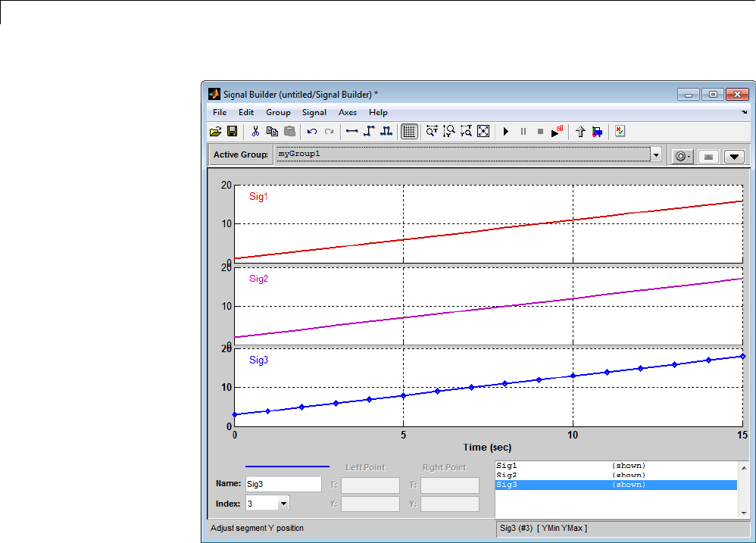Click the Save icon in toolbar
756x543 pixels.
pyautogui.click(x=232, y=131)
